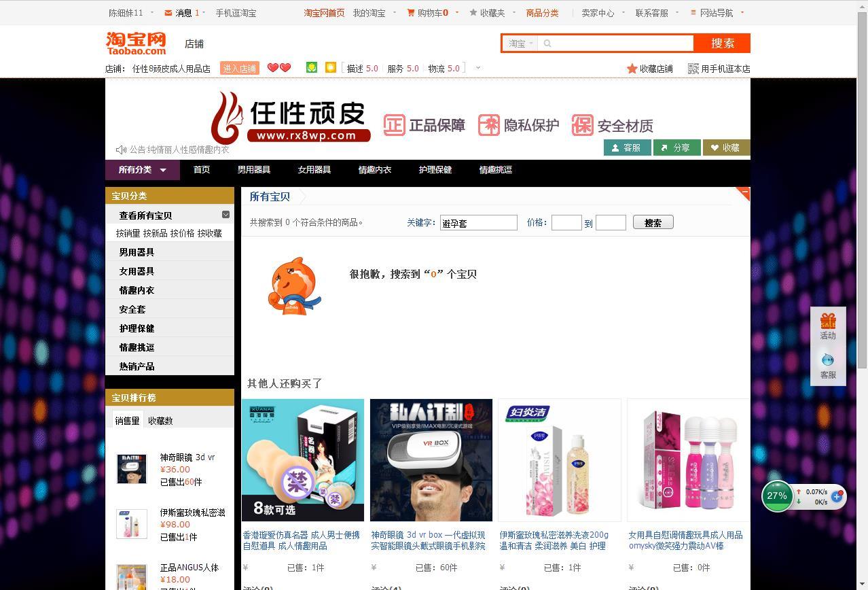This screenshot has height=590, width=868.
Task: Click the 收藏夹 star icon
Action: coord(473,12)
